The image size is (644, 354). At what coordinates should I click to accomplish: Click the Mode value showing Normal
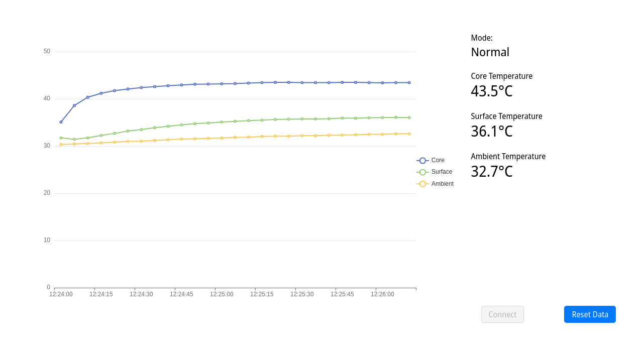click(490, 52)
